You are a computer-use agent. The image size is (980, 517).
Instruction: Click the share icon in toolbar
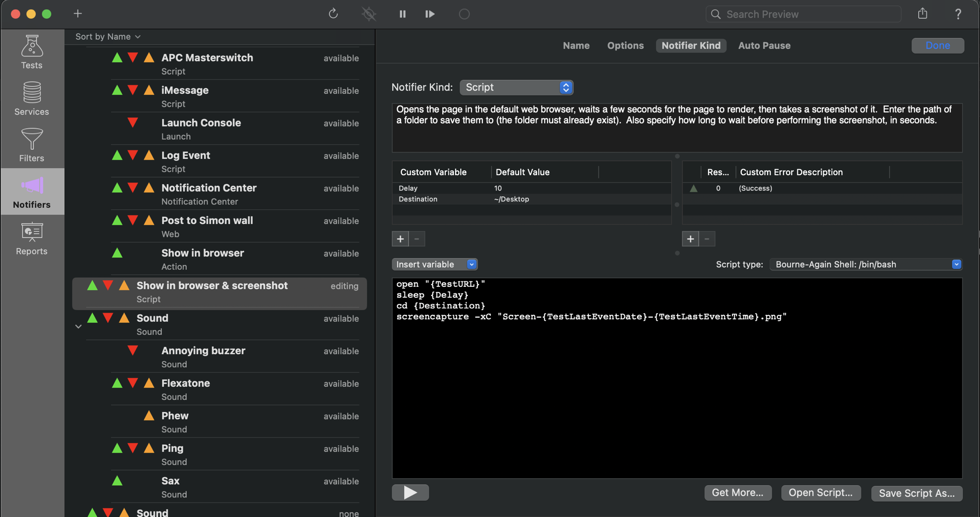[x=923, y=13]
